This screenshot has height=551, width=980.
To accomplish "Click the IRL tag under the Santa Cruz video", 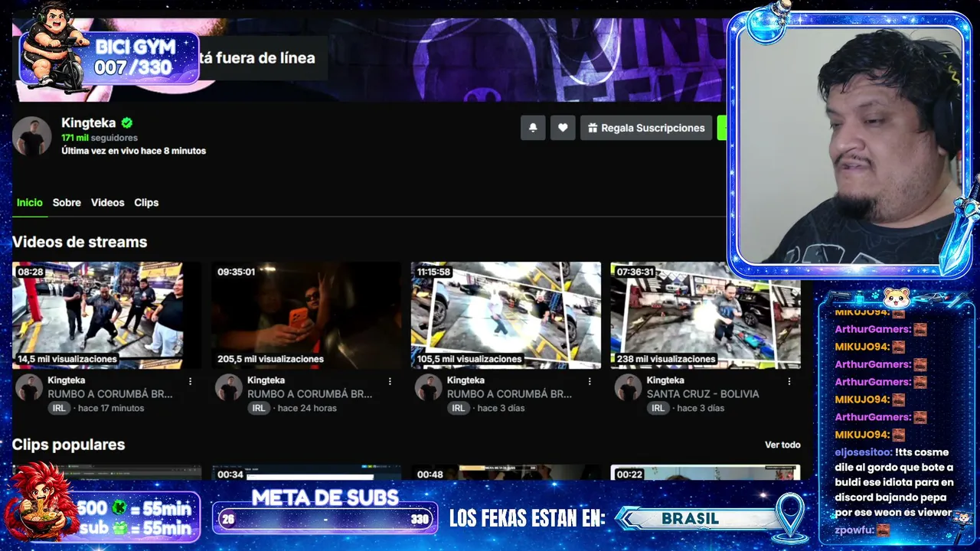I will [x=658, y=408].
